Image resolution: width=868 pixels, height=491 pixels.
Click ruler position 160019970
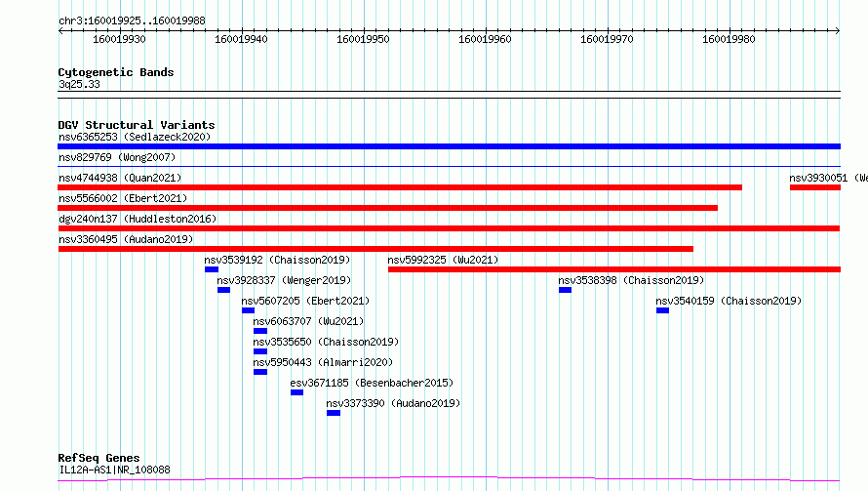pyautogui.click(x=607, y=39)
